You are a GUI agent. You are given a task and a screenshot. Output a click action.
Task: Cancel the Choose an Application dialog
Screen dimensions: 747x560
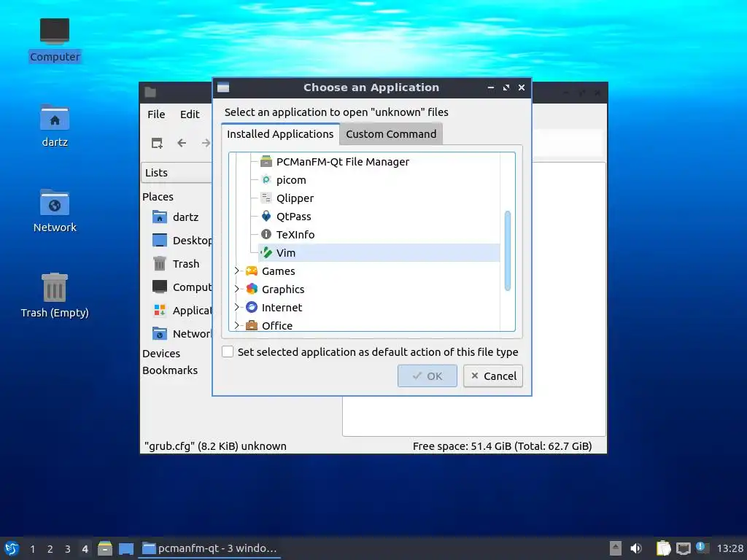493,376
